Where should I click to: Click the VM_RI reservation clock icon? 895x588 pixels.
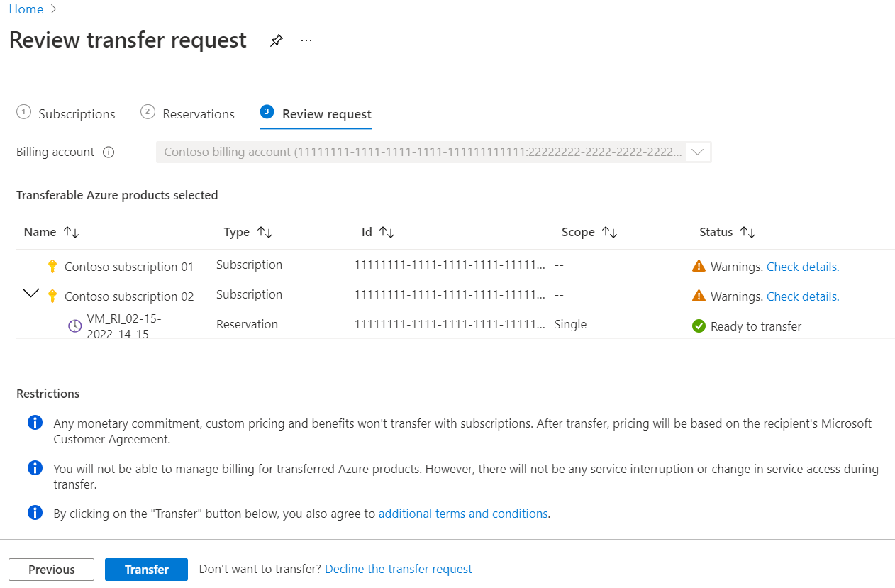click(74, 326)
